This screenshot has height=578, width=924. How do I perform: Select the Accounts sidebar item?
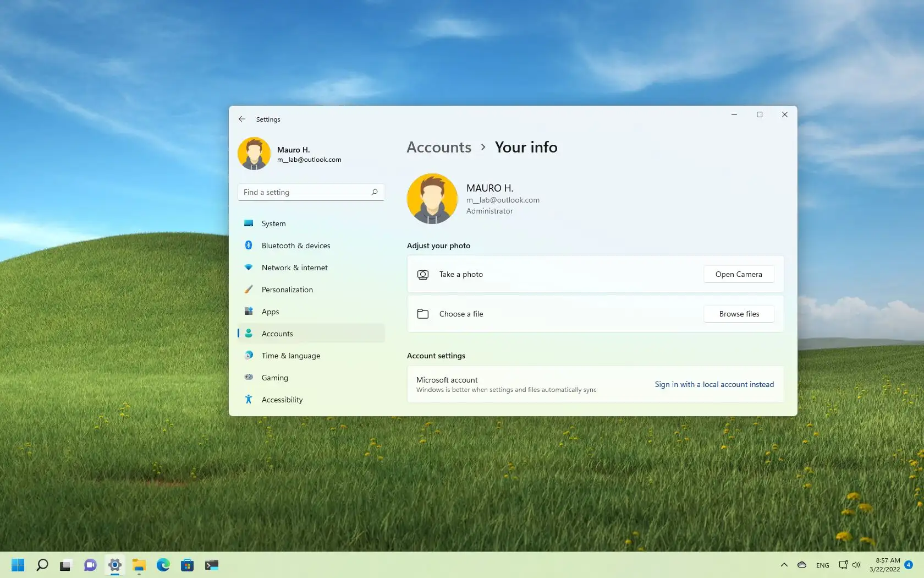tap(311, 334)
